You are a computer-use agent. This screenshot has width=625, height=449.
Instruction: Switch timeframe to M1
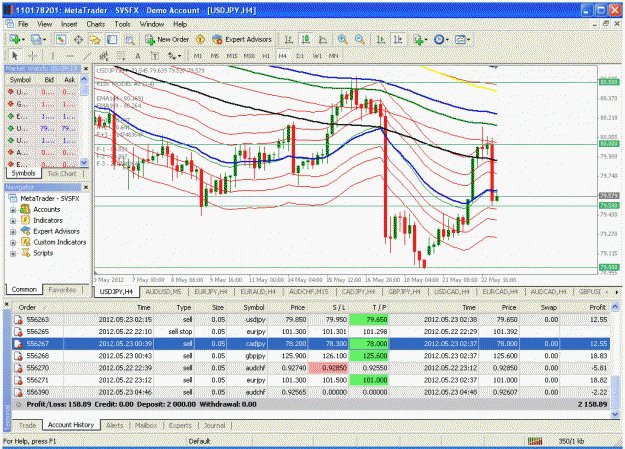[x=198, y=56]
